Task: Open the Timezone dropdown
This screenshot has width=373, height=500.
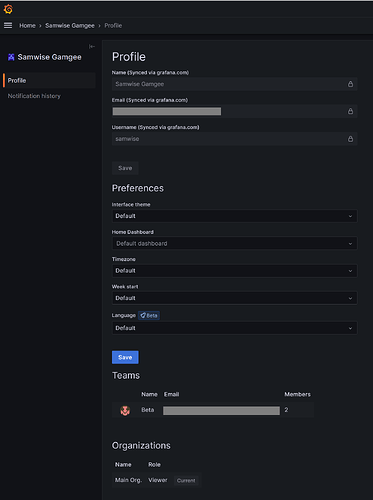Action: click(234, 271)
